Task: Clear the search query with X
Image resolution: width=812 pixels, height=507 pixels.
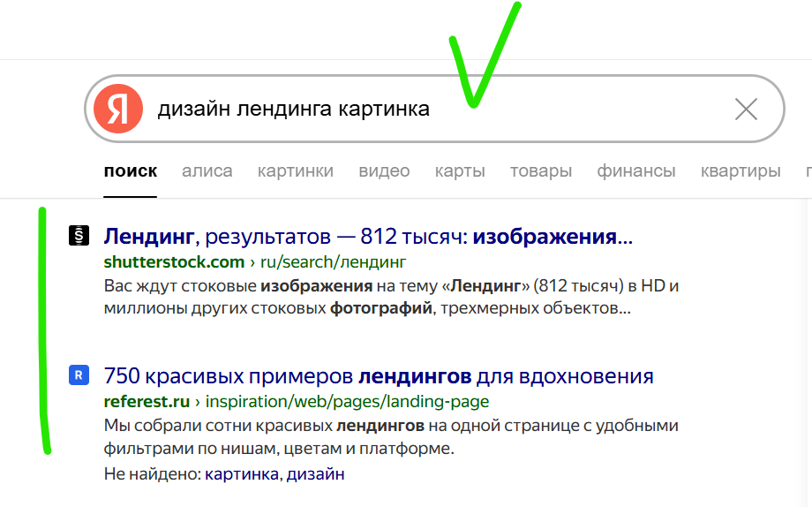Action: pos(746,110)
